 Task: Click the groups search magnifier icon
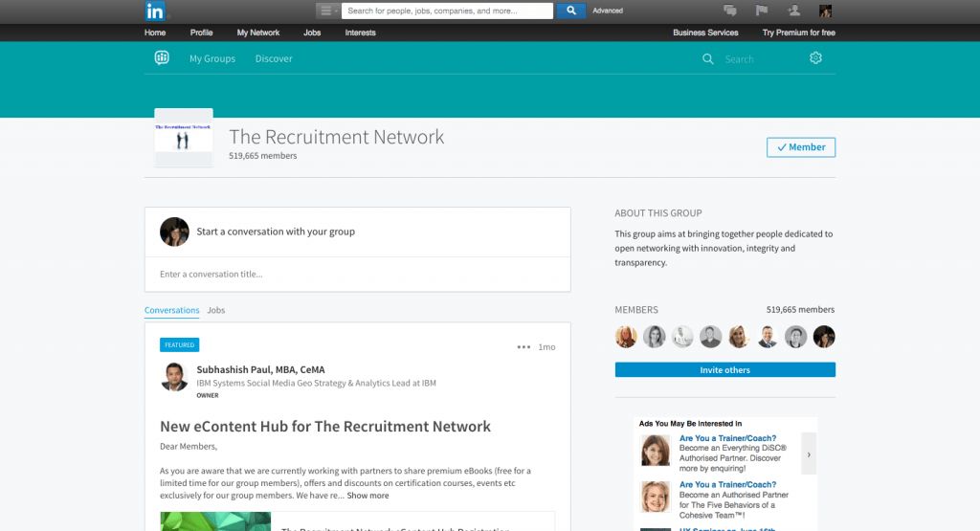707,58
